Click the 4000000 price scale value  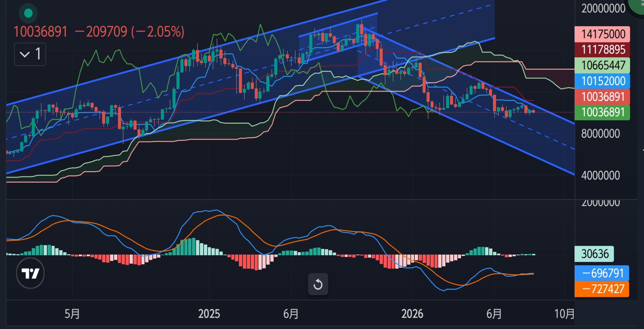pyautogui.click(x=600, y=175)
